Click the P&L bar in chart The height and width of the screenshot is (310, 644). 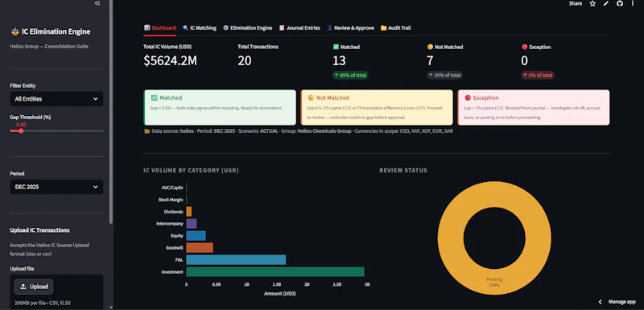pos(236,259)
